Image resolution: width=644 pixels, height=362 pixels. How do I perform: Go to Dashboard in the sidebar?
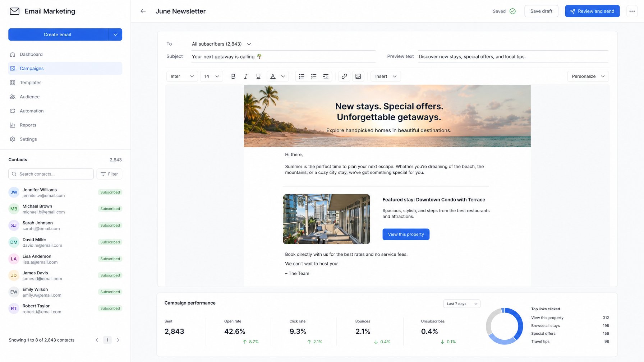pos(65,54)
